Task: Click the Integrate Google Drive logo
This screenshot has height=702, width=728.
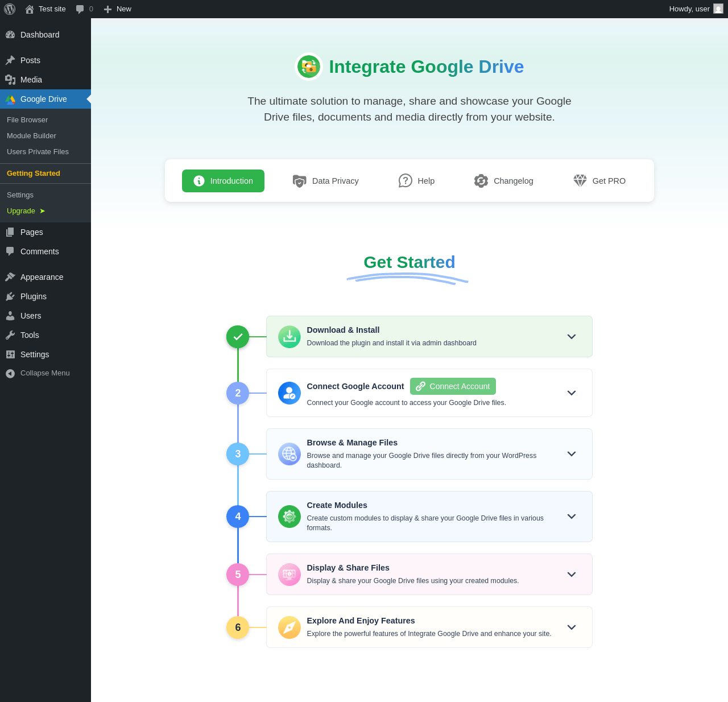Action: point(309,67)
